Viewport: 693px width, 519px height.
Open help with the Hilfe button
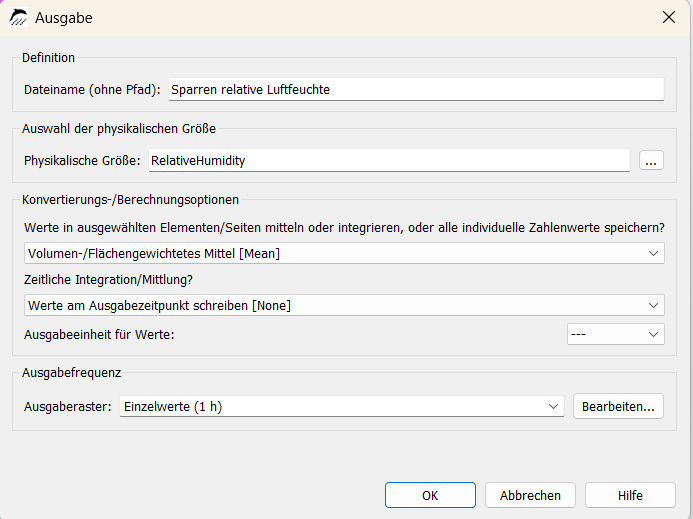click(x=630, y=495)
